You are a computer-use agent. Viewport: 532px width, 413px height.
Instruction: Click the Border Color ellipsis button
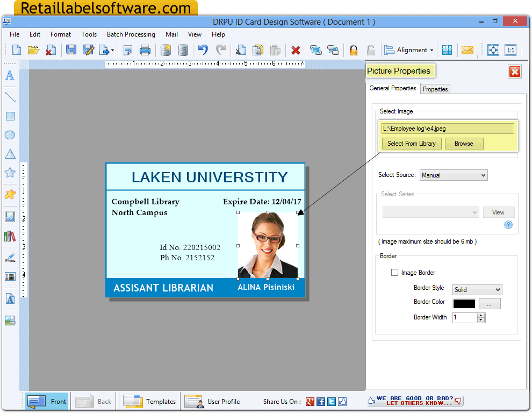click(x=489, y=304)
